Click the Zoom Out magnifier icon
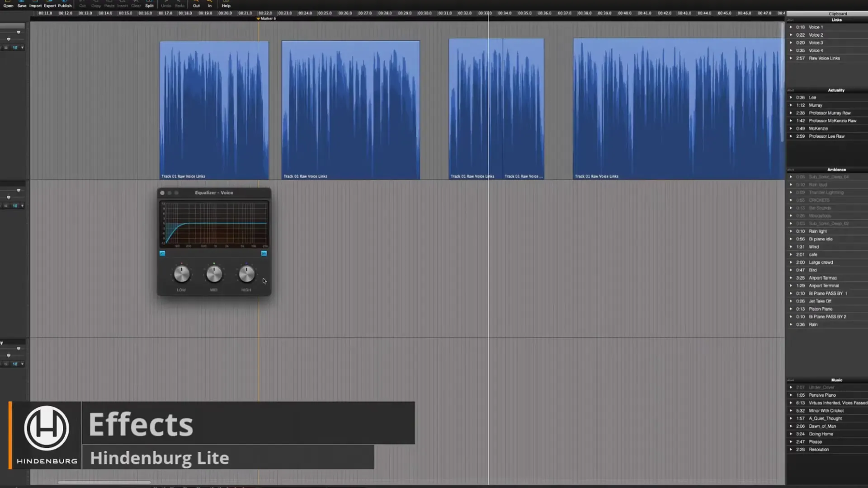The image size is (868, 488). [x=196, y=4]
